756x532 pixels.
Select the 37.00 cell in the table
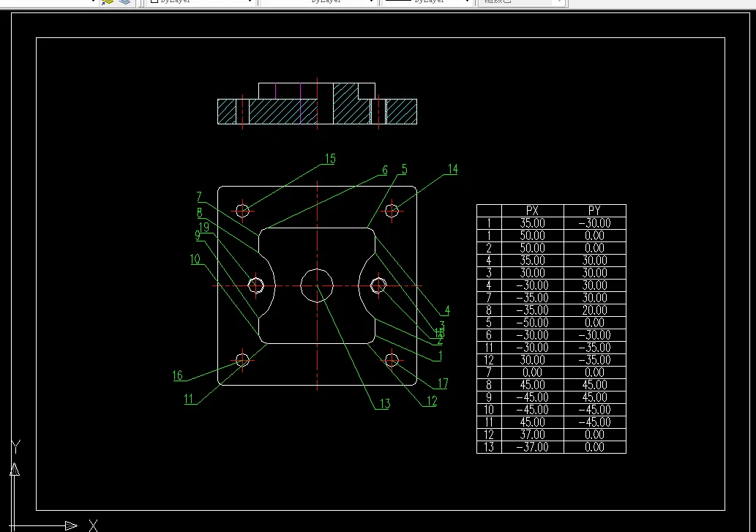click(532, 434)
